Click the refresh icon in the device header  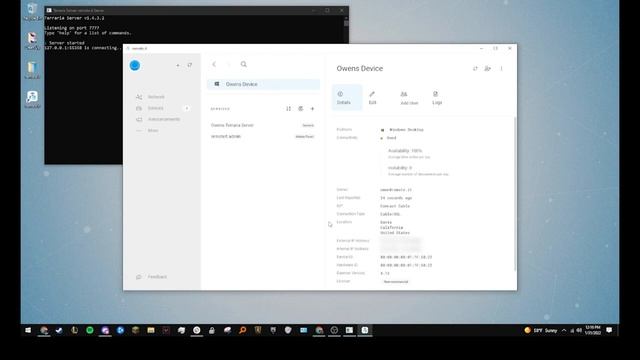click(475, 69)
